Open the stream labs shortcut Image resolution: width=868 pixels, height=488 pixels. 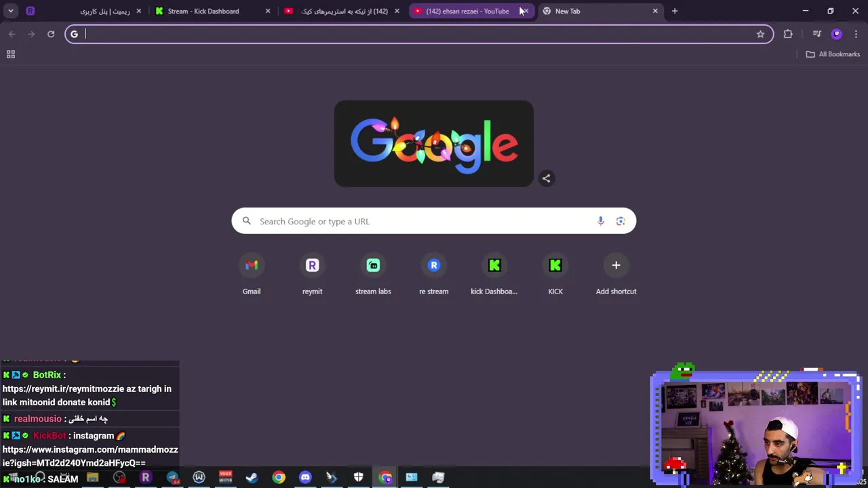[x=373, y=274]
